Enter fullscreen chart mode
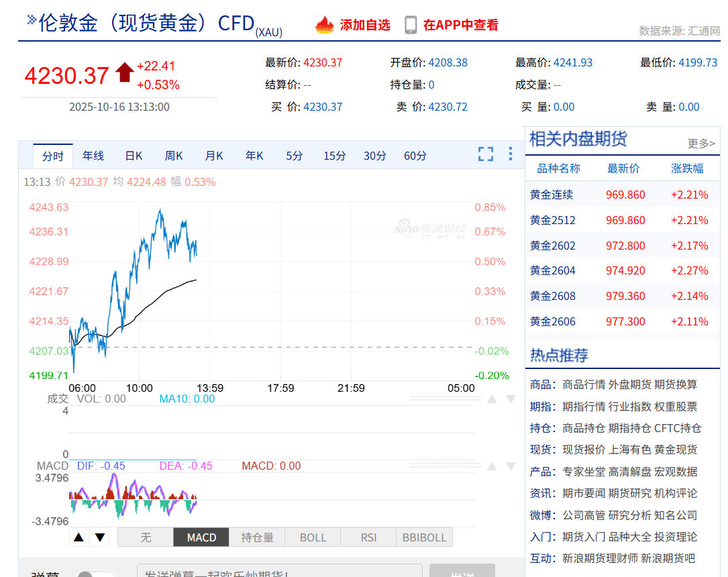 [486, 154]
